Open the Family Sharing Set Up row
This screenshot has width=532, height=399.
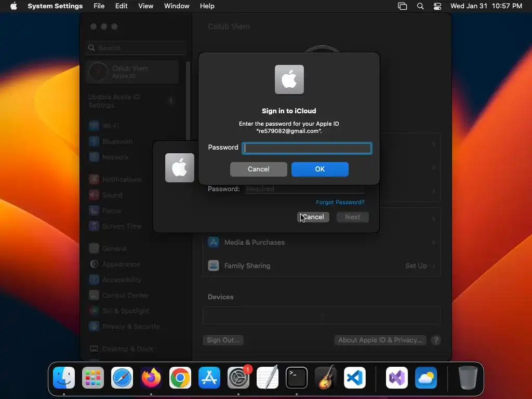click(x=322, y=265)
